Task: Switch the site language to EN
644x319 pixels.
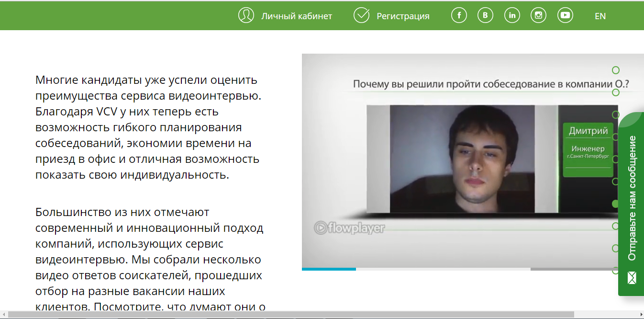Action: coord(600,16)
